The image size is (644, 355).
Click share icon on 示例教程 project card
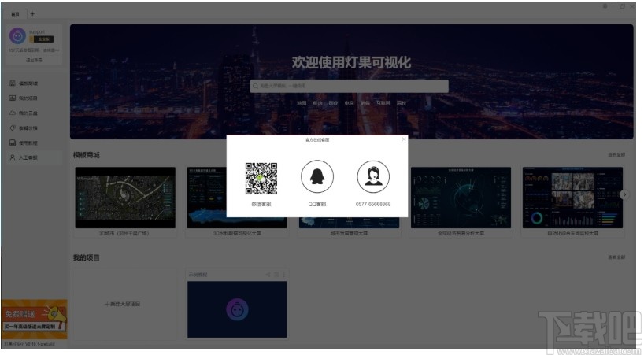[268, 275]
